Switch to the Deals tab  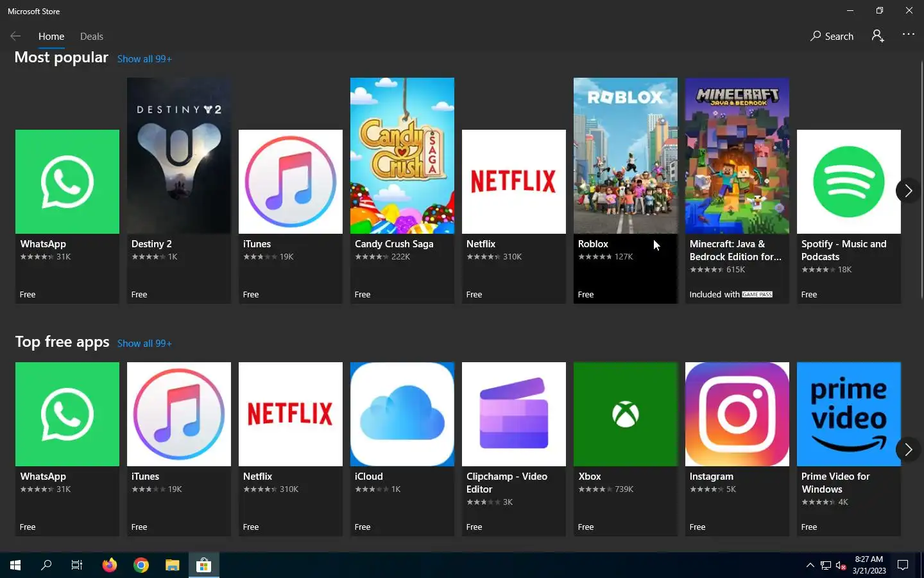(x=92, y=37)
